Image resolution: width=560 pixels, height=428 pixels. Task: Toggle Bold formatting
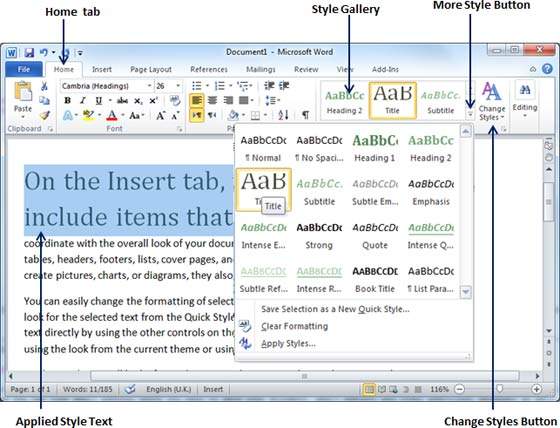click(68, 101)
